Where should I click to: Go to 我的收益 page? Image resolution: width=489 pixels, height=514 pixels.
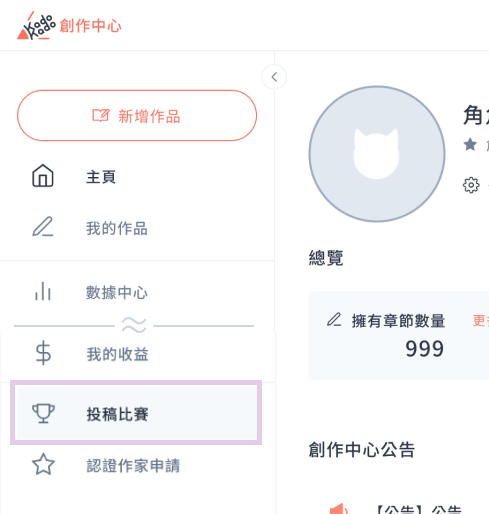tap(137, 354)
